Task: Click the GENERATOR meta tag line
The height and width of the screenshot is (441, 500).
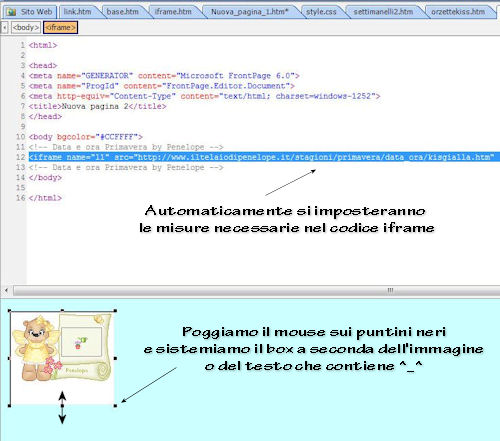Action: coord(164,76)
